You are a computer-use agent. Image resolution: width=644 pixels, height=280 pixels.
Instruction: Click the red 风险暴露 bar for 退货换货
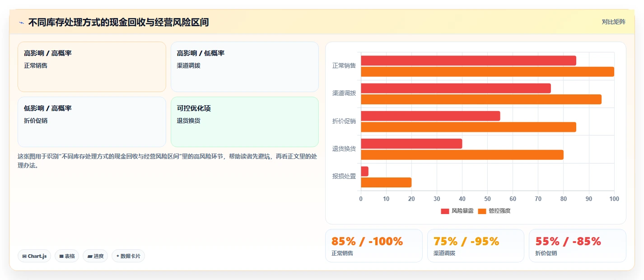coord(411,144)
